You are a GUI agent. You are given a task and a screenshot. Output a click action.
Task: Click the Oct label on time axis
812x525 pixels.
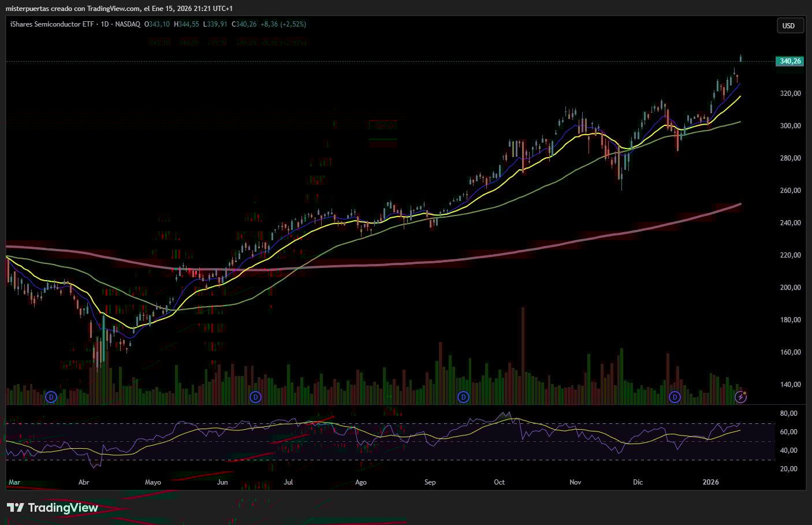[500, 482]
